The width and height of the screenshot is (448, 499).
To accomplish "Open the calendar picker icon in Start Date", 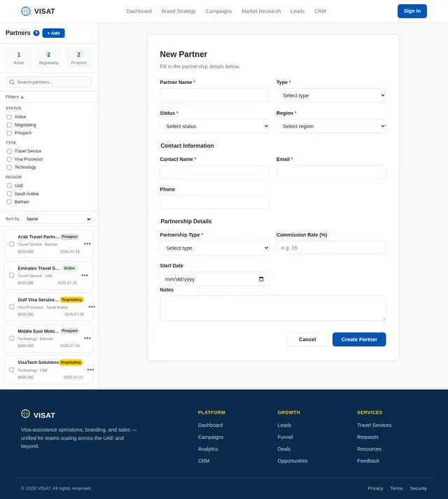I will pos(261,279).
